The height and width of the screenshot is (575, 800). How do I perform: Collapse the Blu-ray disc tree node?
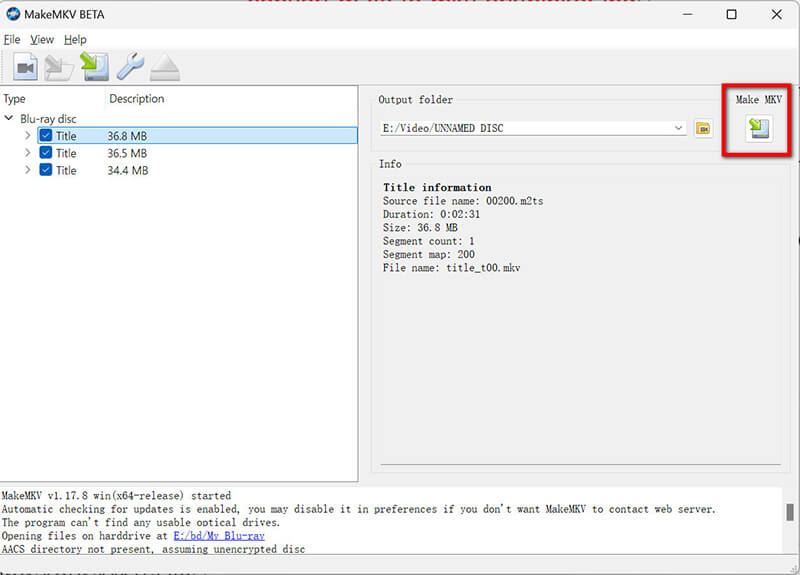coord(9,118)
